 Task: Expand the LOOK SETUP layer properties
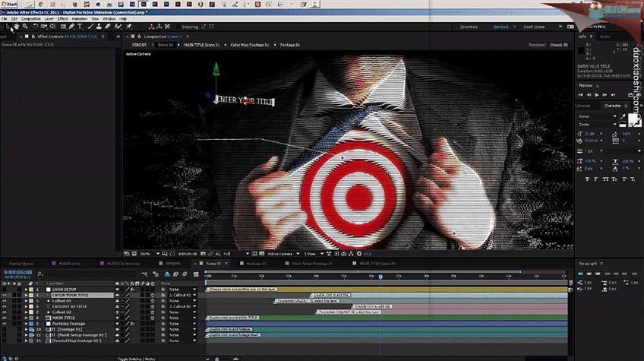click(x=27, y=290)
